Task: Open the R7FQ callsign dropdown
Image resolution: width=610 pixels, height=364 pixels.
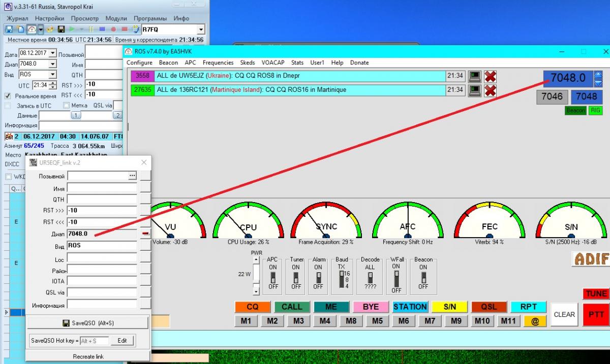Action: coord(200,30)
